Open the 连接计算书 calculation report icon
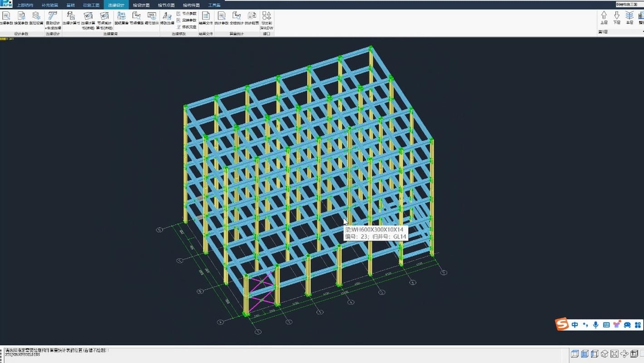Viewport: 644px width, 363px height. pos(71,18)
